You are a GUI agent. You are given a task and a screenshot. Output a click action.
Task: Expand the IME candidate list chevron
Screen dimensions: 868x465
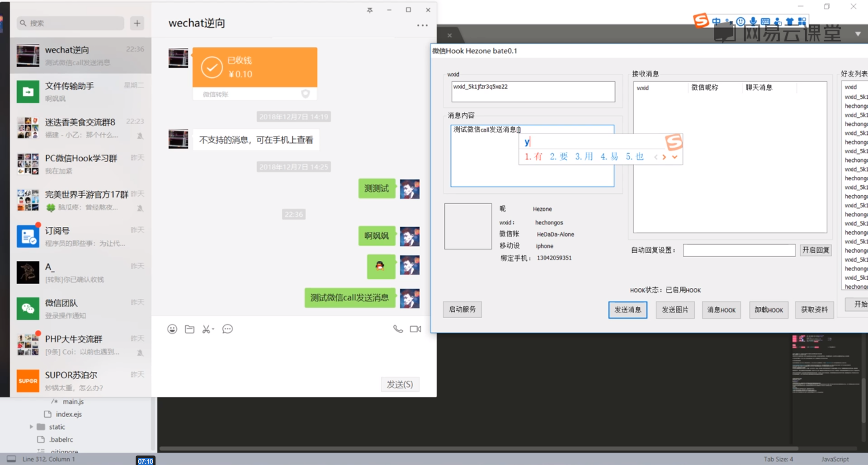[675, 157]
